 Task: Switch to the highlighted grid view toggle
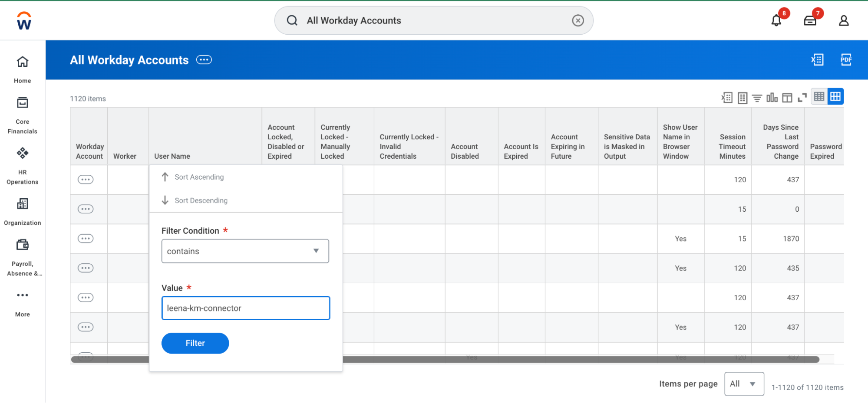pos(835,96)
